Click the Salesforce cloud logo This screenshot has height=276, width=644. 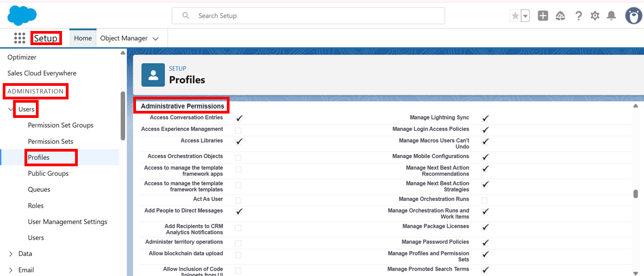click(x=22, y=15)
